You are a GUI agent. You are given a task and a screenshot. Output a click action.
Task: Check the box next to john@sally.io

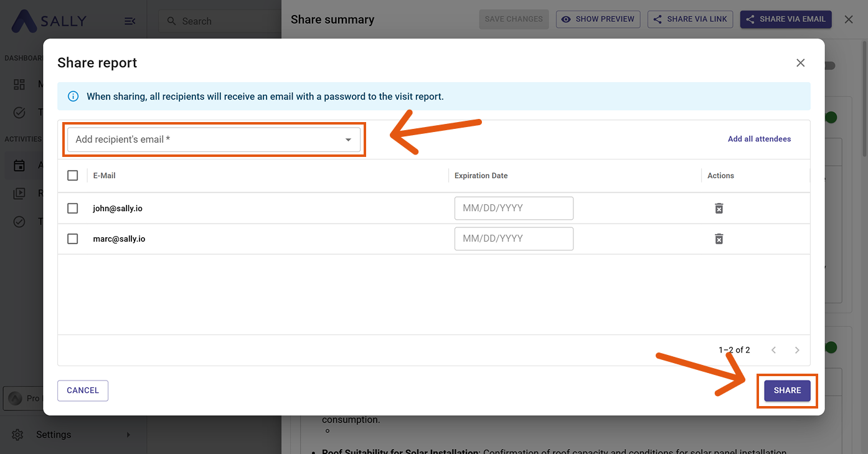[x=73, y=208]
